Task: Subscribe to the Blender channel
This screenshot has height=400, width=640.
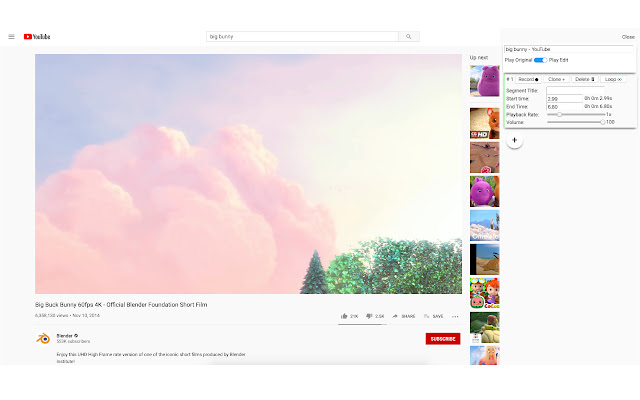Action: [x=443, y=339]
